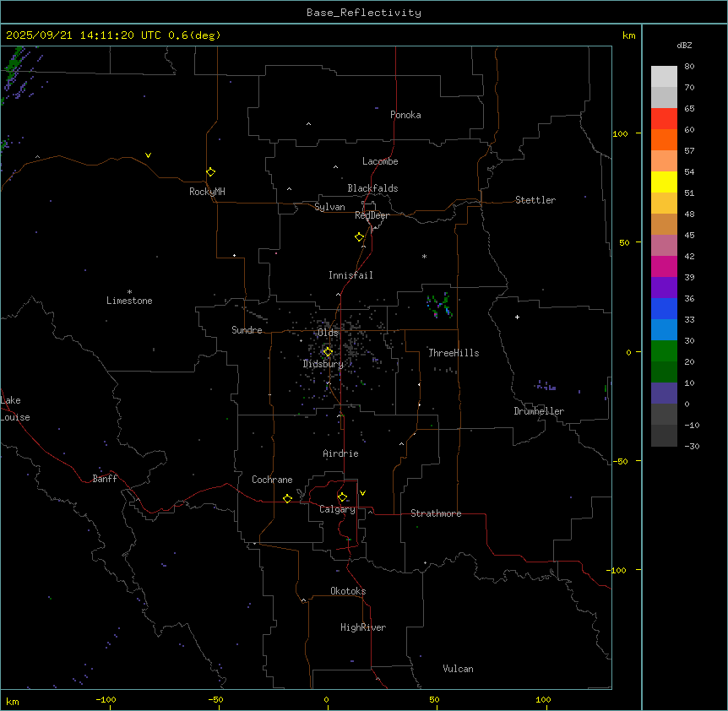This screenshot has height=711, width=728.
Task: Click the magenta 39-42 dBZ legend swatch
Action: [x=664, y=266]
